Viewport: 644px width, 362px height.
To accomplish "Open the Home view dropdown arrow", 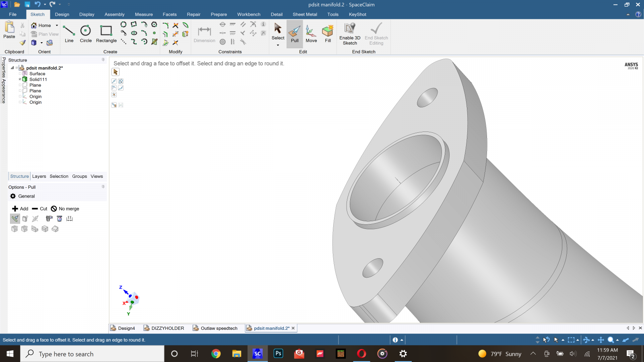I will (x=57, y=25).
